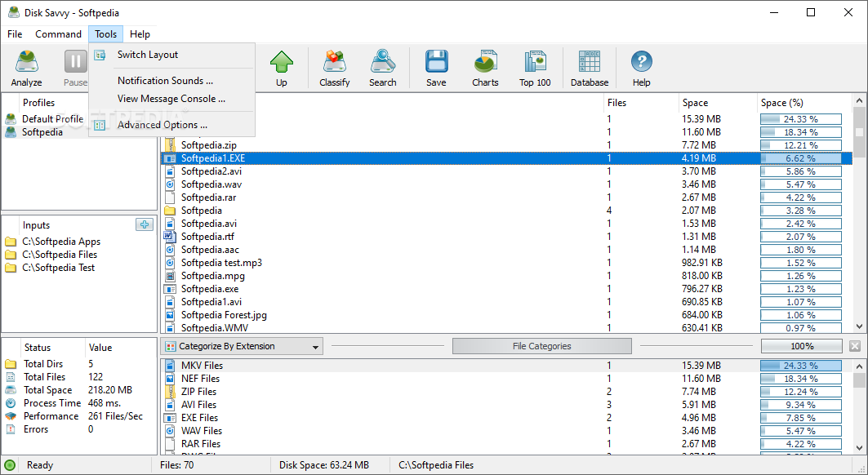Open the Categorize By Extension dropdown
This screenshot has height=475, width=868.
click(x=242, y=347)
